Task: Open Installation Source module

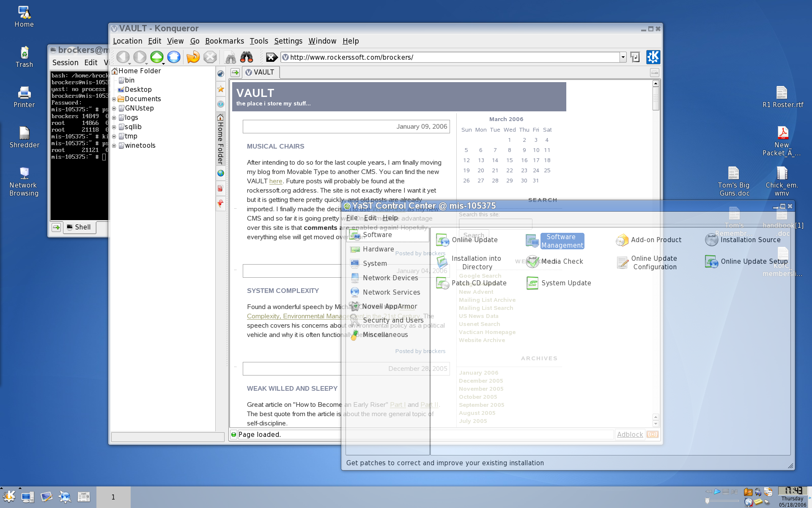Action: pos(743,240)
